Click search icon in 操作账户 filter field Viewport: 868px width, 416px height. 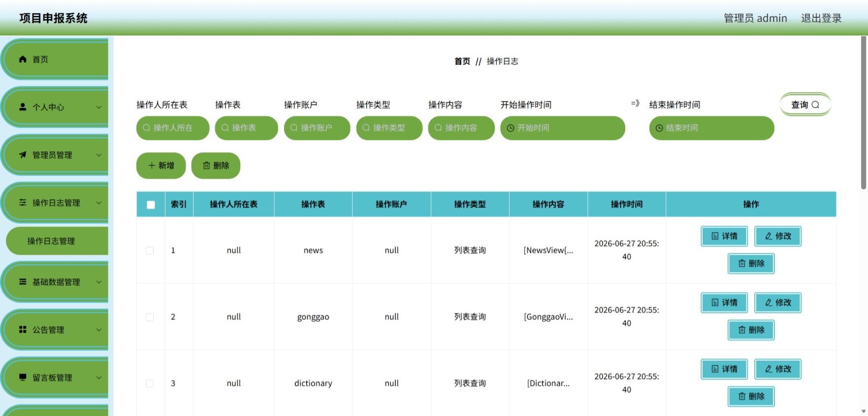click(x=294, y=128)
